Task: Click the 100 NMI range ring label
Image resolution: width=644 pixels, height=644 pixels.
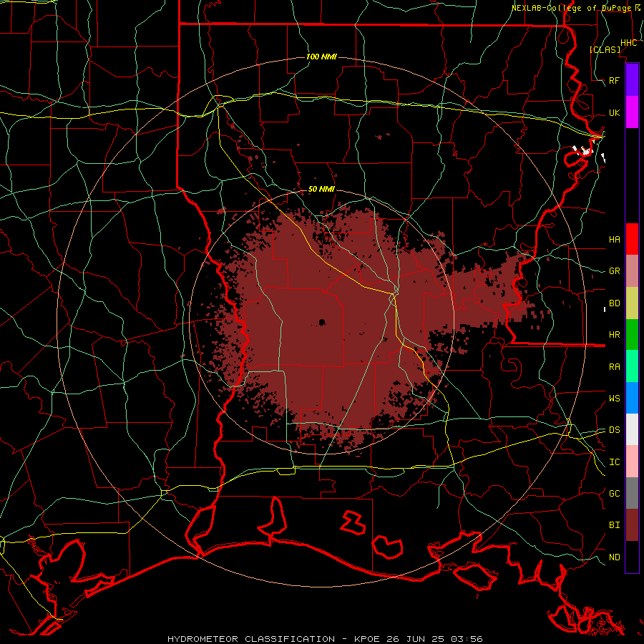Action: [x=321, y=57]
